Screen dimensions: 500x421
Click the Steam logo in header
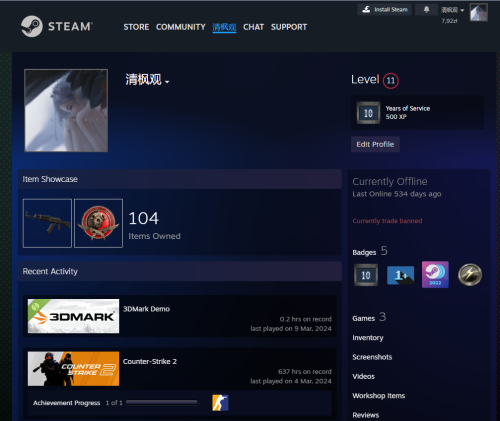coord(57,26)
